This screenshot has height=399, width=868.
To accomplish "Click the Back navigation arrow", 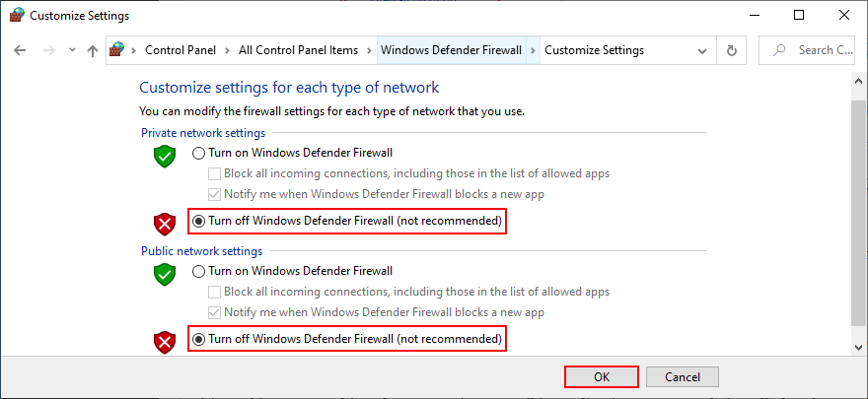I will (21, 50).
